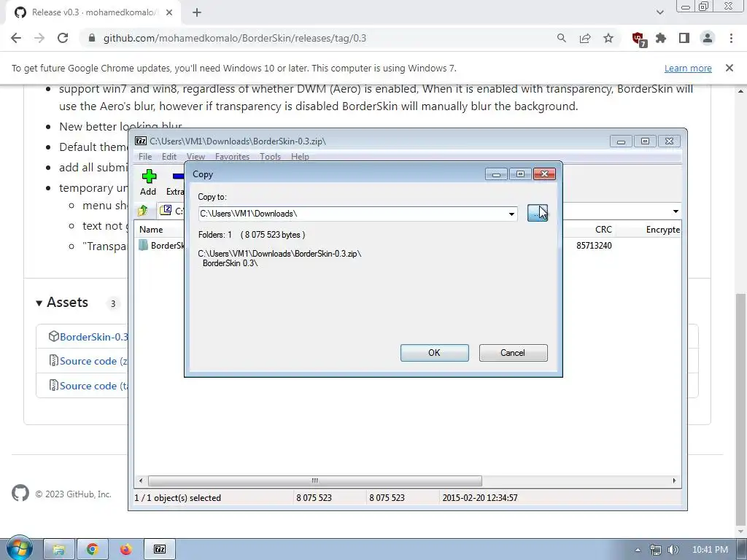Click the network tray icon
The image size is (747, 560).
656,550
